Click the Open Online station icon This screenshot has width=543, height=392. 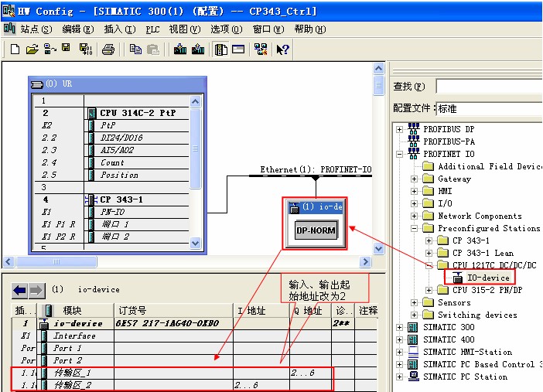[50, 49]
